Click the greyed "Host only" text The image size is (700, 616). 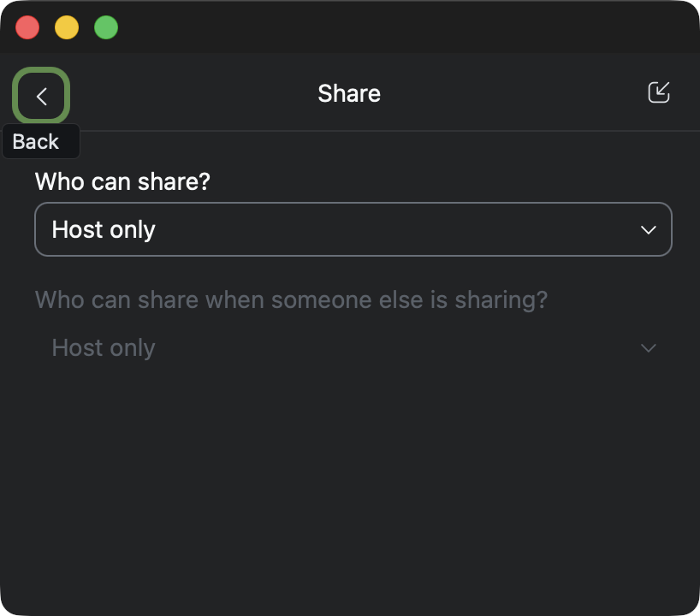point(104,348)
